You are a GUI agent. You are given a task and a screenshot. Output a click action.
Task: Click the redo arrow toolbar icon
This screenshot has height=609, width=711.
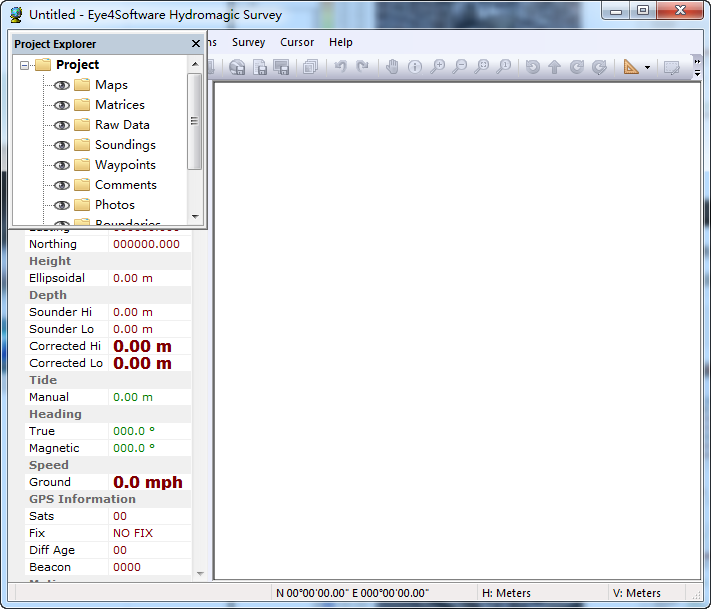click(x=362, y=67)
